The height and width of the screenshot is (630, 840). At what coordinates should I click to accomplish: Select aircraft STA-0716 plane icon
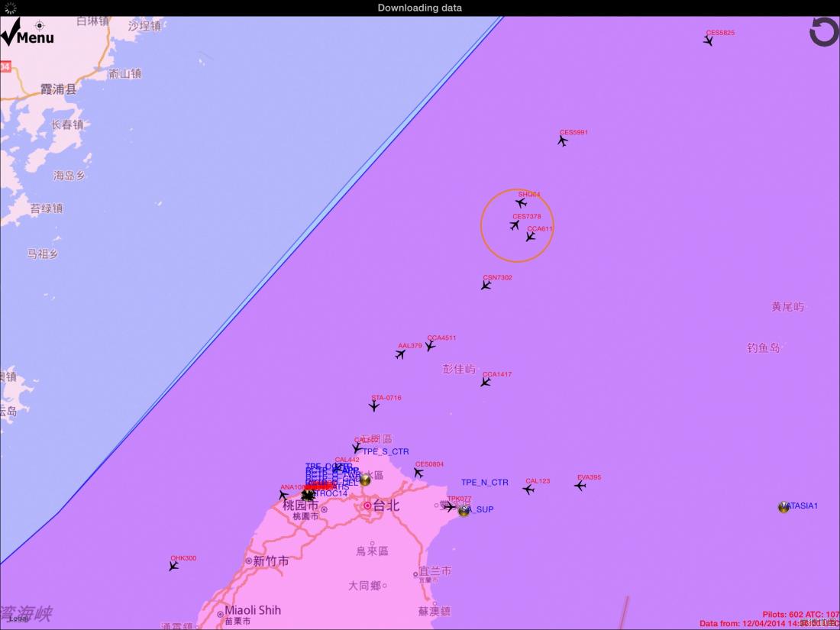[x=374, y=406]
